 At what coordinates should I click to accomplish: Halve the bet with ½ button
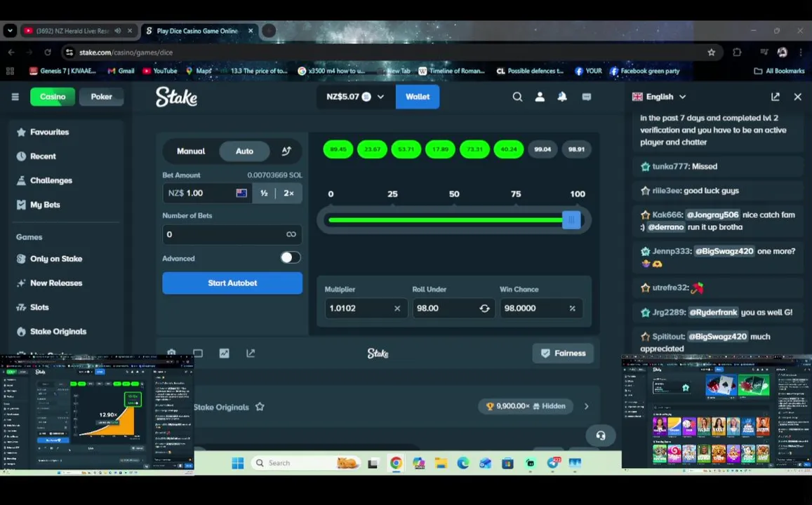(x=264, y=193)
